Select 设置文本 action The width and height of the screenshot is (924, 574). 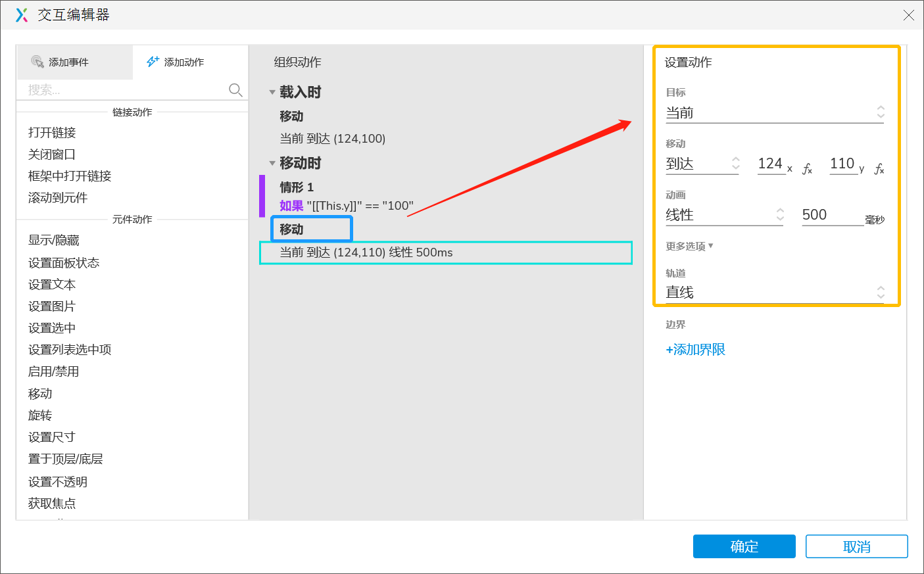(x=52, y=285)
